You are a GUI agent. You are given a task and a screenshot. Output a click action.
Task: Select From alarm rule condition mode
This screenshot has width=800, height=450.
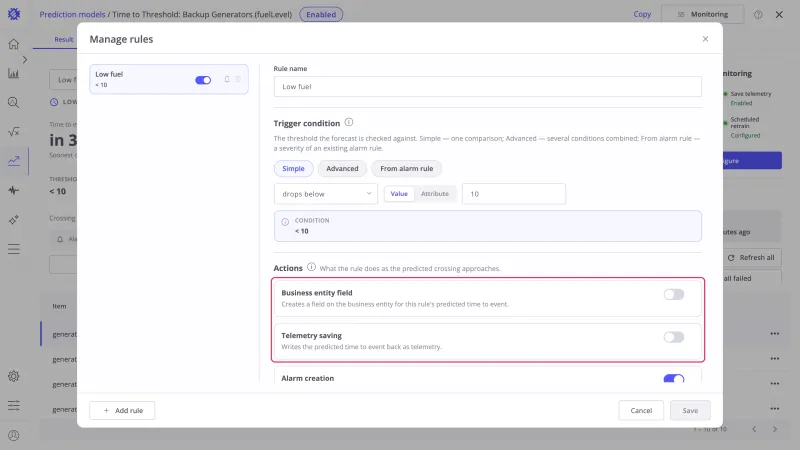407,168
